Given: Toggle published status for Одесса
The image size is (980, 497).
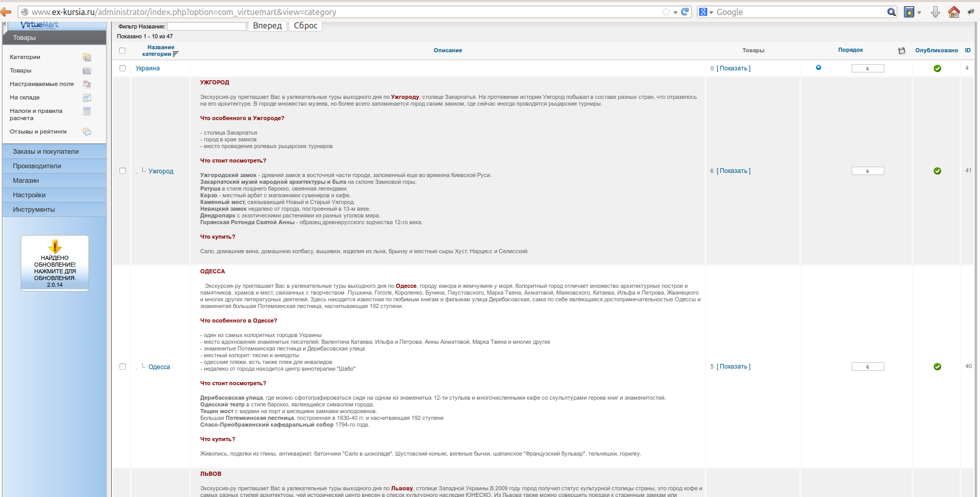Looking at the screenshot, I should (x=937, y=367).
